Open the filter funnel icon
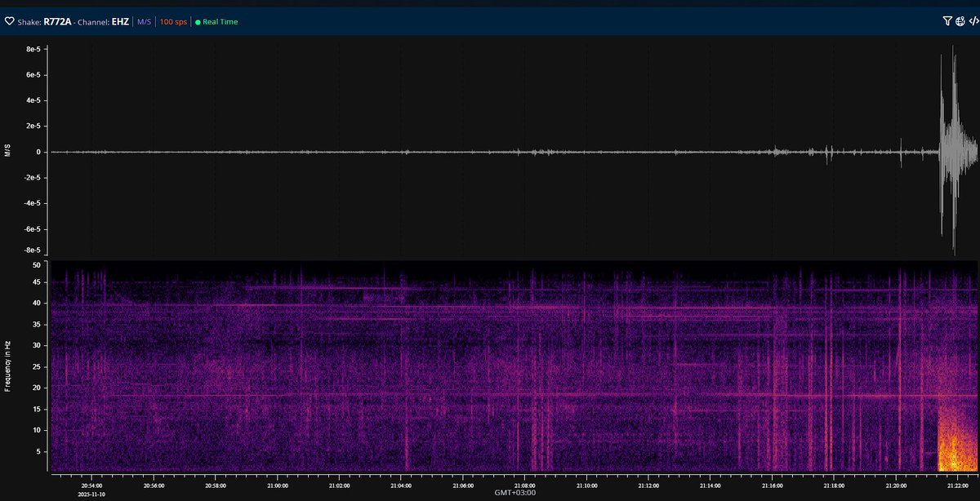Viewport: 980px width, 501px height. tap(947, 21)
